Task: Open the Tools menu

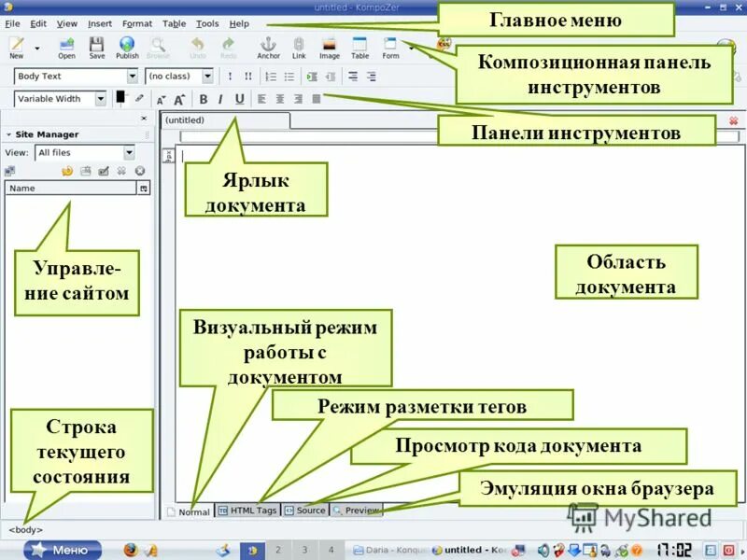Action: coord(207,23)
